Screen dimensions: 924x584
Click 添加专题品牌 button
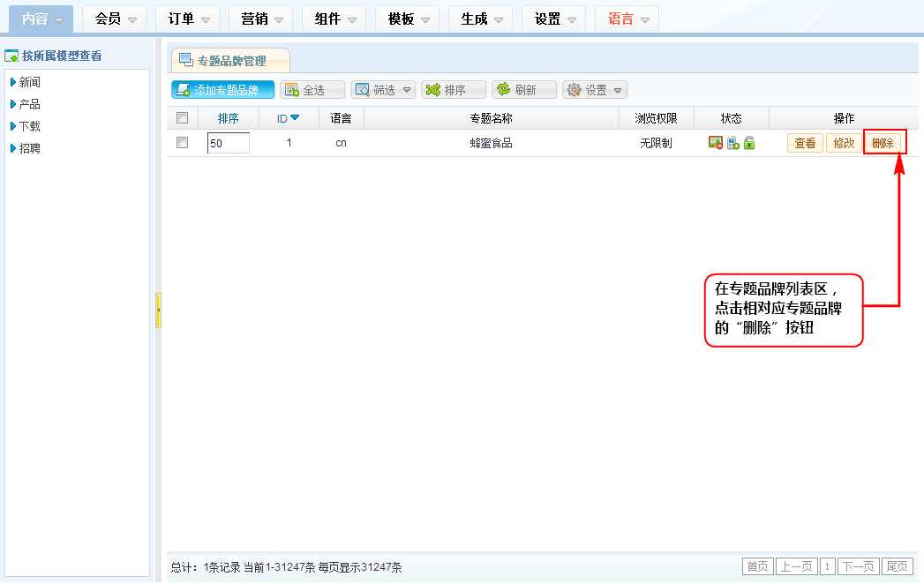tap(223, 90)
